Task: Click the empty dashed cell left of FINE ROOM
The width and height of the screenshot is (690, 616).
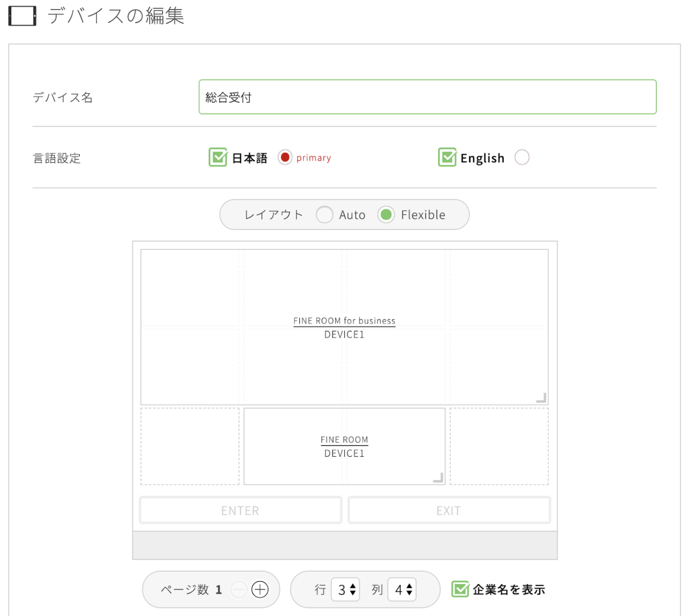Action: [x=190, y=446]
